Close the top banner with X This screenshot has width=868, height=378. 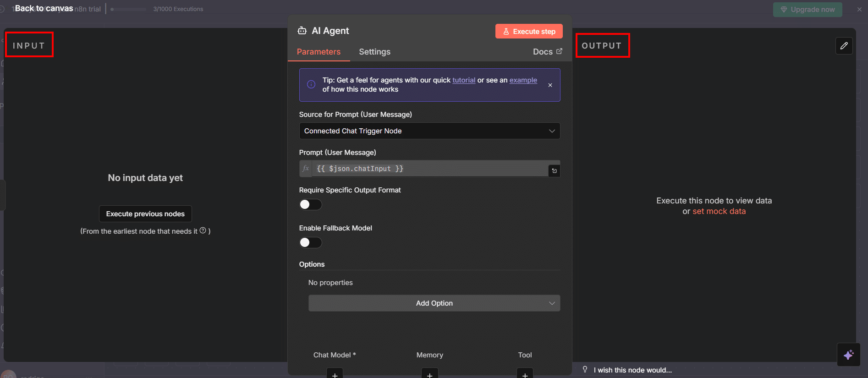(859, 9)
